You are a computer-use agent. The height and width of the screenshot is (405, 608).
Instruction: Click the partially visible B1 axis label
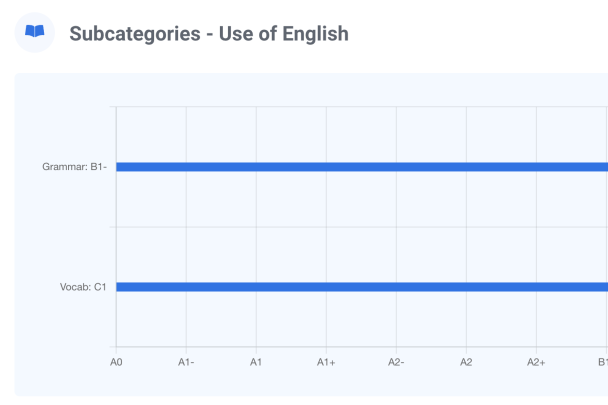pyautogui.click(x=602, y=362)
